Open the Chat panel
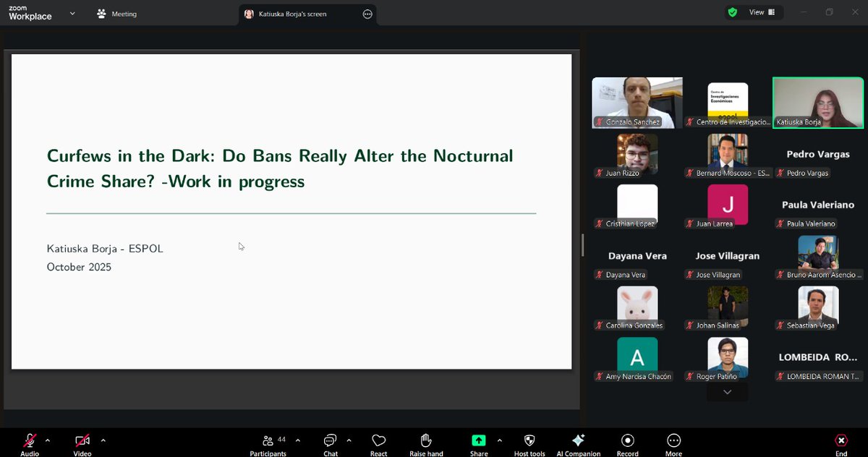 coord(331,444)
